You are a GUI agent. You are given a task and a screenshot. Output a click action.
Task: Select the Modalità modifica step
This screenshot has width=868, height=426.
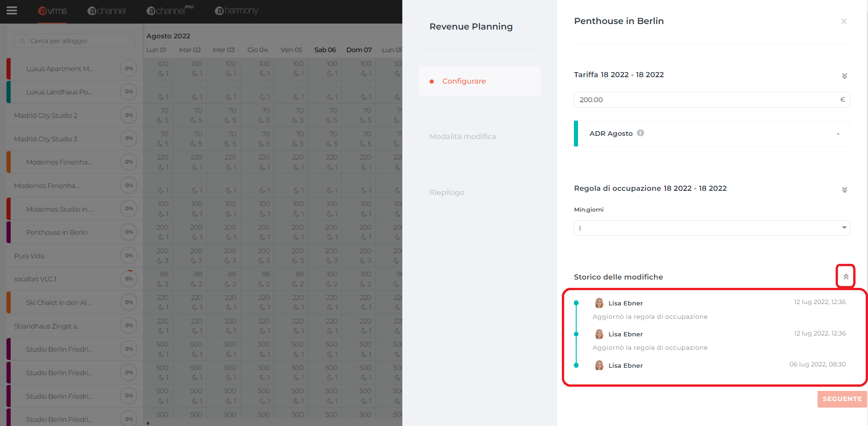pyautogui.click(x=462, y=137)
